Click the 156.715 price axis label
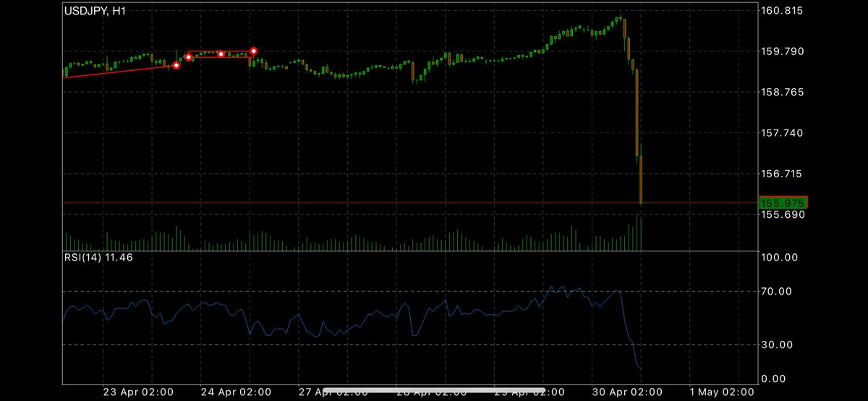 click(x=783, y=174)
